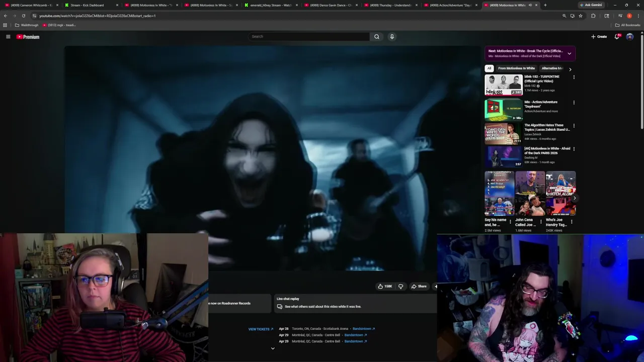Switch to Dance Gavin Dance tab
644x362 pixels.
[x=331, y=5]
